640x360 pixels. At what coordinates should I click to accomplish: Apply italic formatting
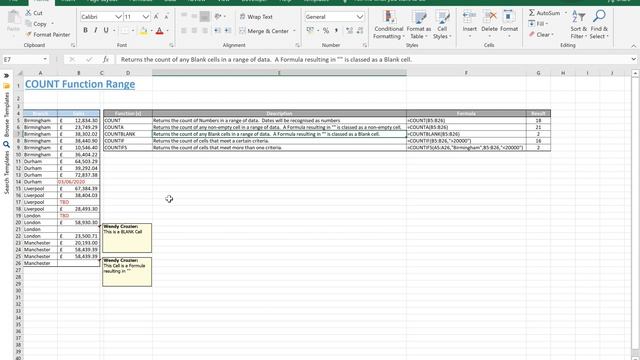coord(96,30)
